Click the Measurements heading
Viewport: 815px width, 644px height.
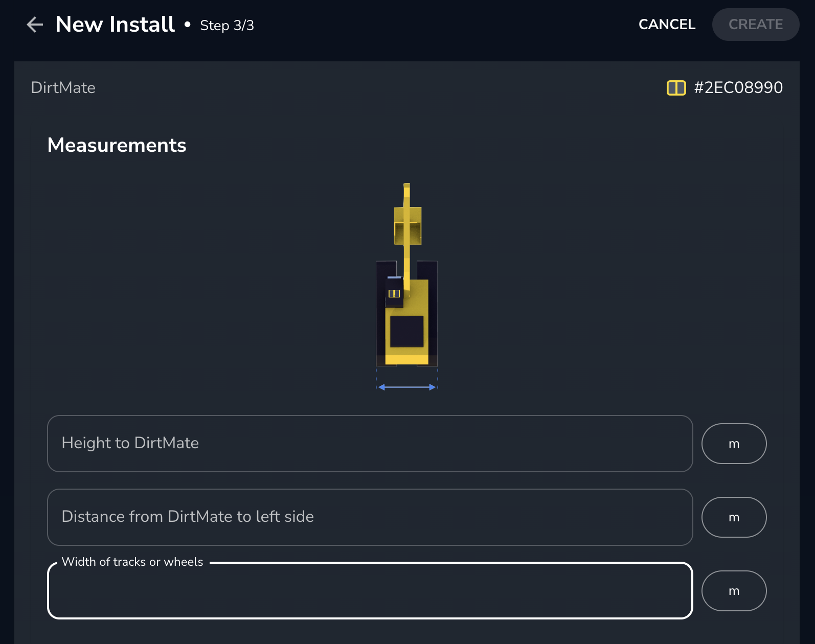click(117, 146)
